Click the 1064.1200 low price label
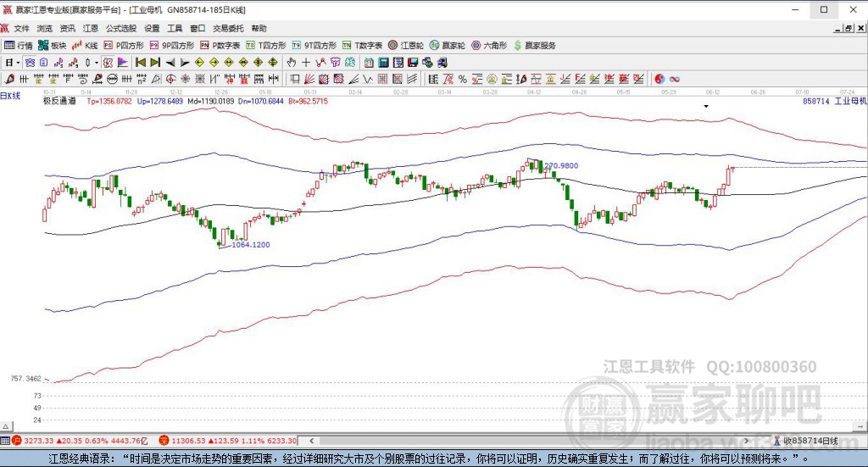The height and width of the screenshot is (467, 868). (x=251, y=245)
